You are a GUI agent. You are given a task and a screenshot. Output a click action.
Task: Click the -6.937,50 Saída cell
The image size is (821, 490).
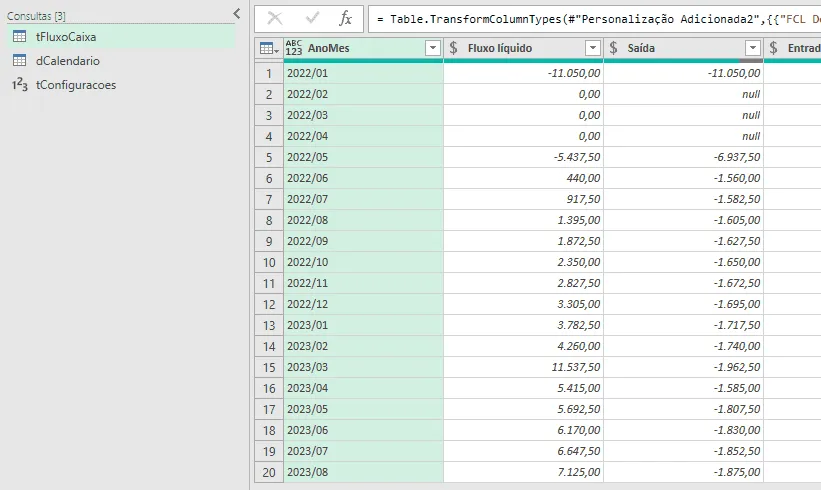pyautogui.click(x=683, y=157)
